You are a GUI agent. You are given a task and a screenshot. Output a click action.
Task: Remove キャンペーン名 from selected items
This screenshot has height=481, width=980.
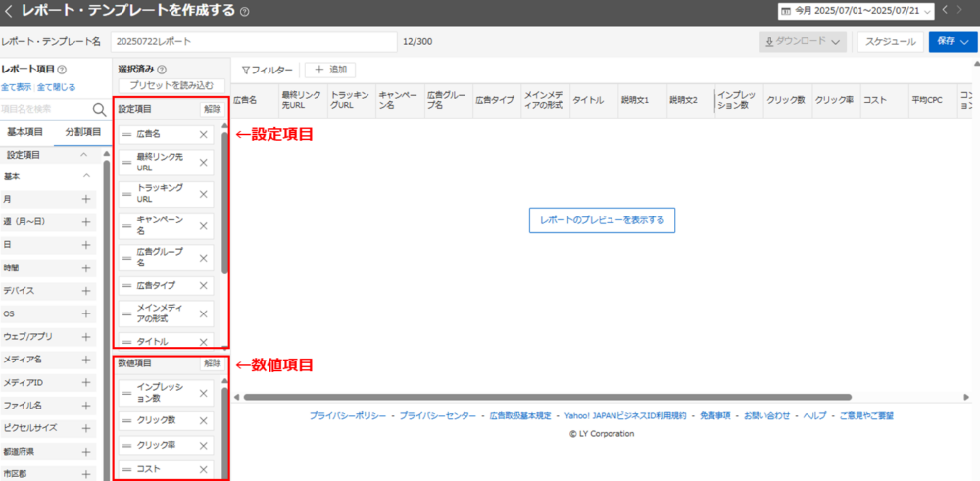(x=203, y=225)
